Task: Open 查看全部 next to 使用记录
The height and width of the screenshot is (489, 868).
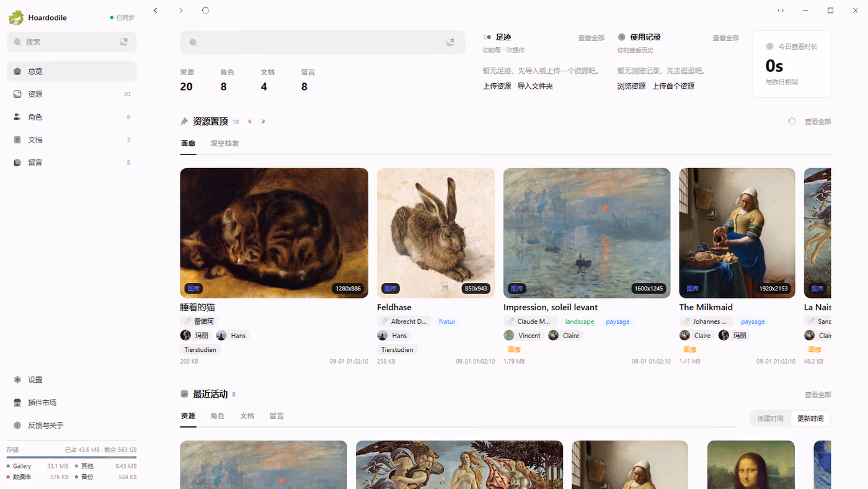Action: click(x=726, y=38)
